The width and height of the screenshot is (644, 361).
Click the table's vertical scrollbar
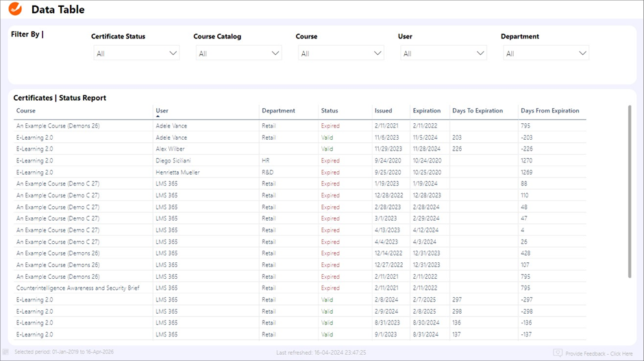tap(630, 192)
